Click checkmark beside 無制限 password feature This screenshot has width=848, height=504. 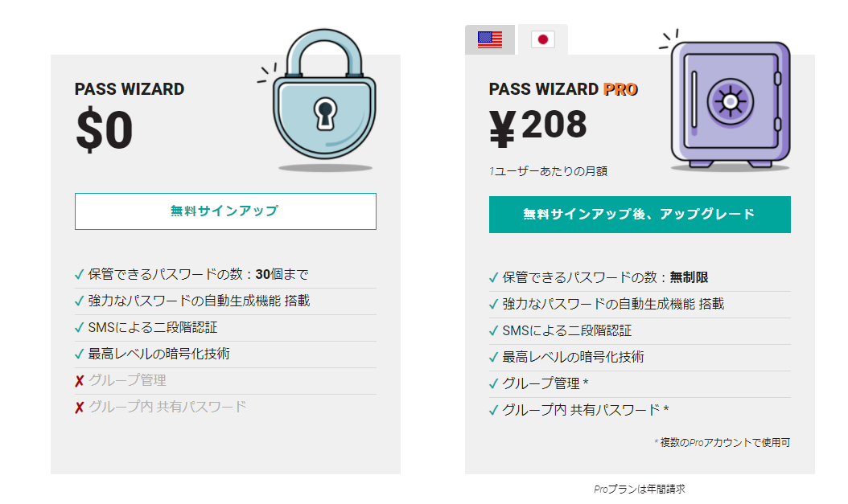click(493, 277)
